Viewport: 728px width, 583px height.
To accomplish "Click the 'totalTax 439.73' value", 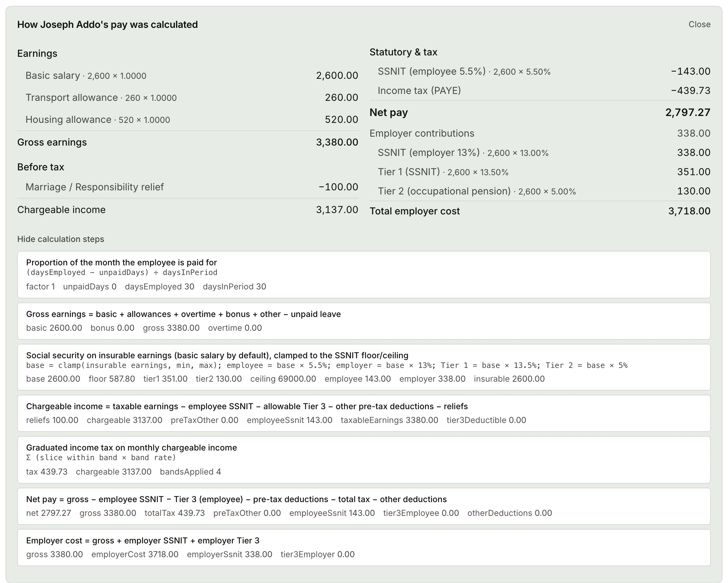I will [174, 513].
